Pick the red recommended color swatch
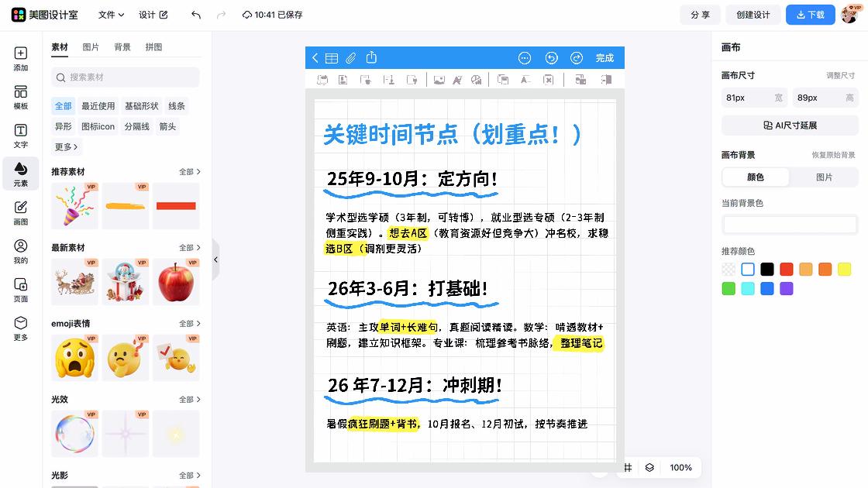 pos(786,270)
